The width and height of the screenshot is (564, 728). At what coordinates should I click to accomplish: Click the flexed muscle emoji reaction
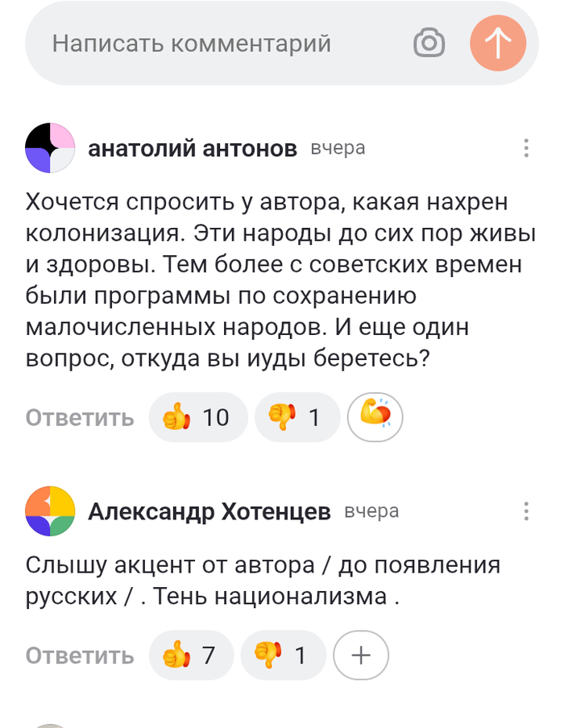click(375, 417)
